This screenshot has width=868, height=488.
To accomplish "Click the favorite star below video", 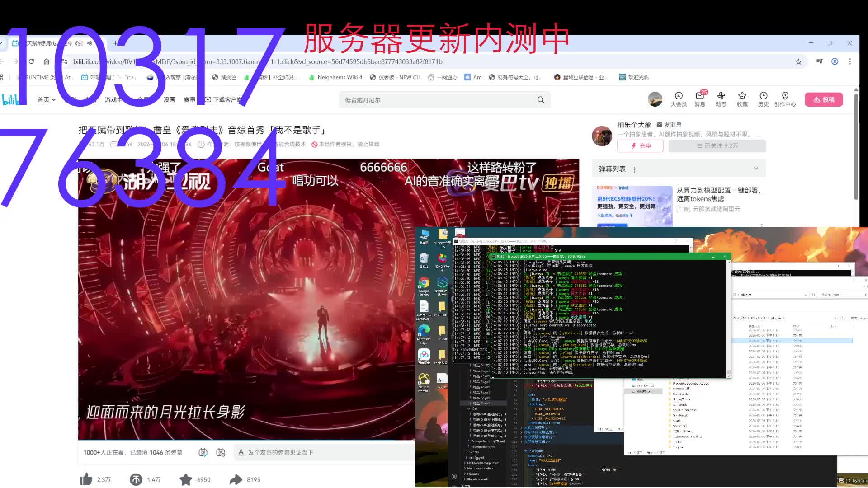I will 186,479.
